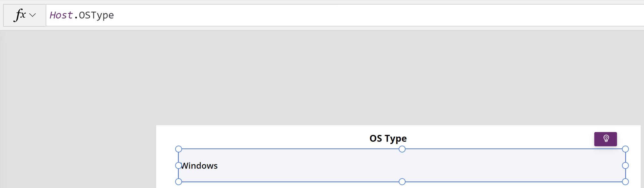Select the 'OS Type' heading label
Screen dimensions: 644x188
coord(388,138)
